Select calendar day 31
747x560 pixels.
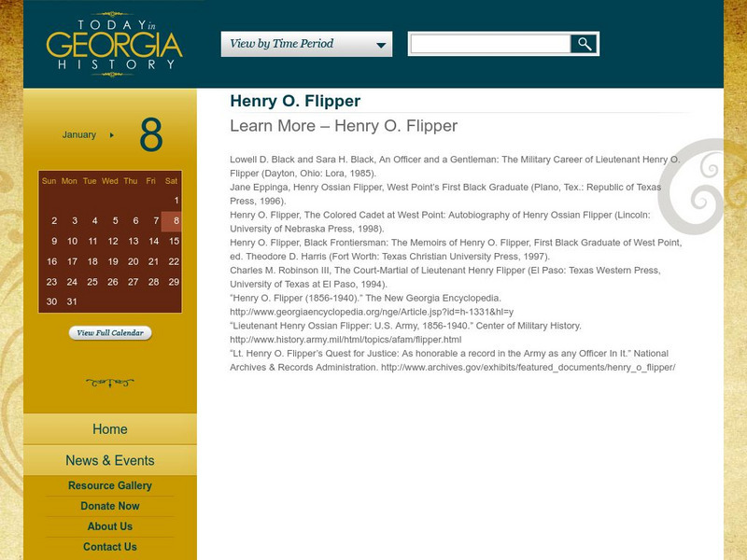click(x=72, y=301)
